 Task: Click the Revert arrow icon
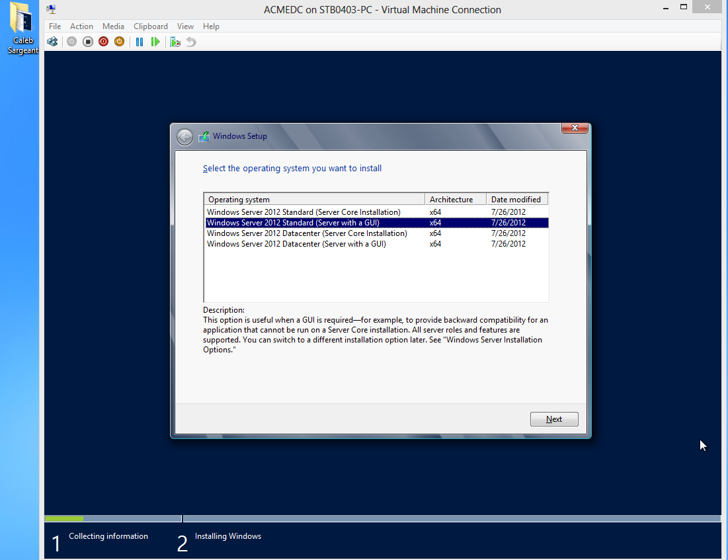point(191,42)
